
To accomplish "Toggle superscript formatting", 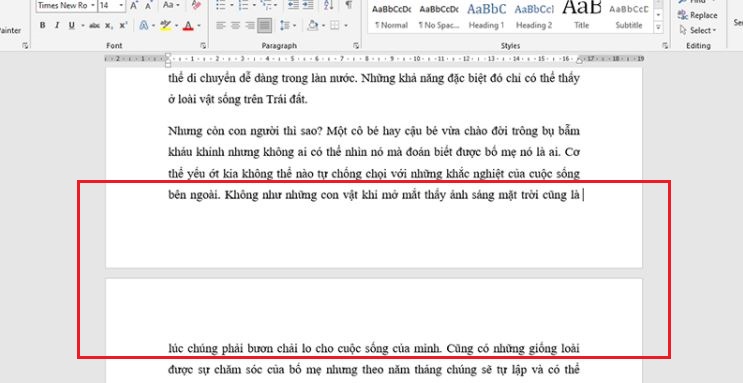I will 123,25.
